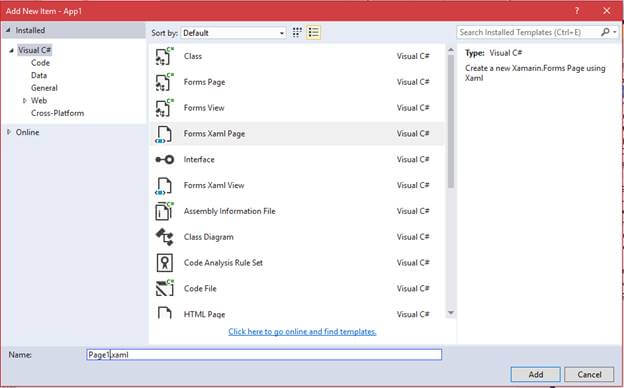Open the find templates online link
Image resolution: width=624 pixels, height=388 pixels.
click(x=302, y=331)
